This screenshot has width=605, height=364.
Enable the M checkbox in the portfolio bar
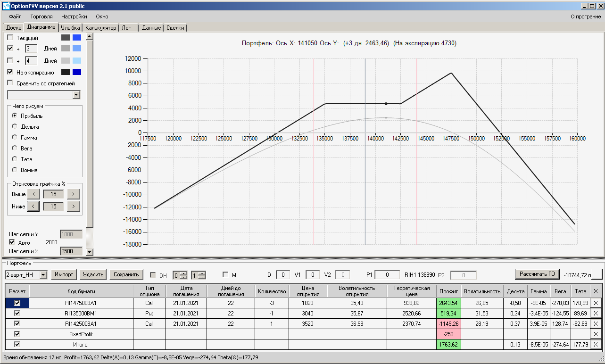tap(225, 275)
